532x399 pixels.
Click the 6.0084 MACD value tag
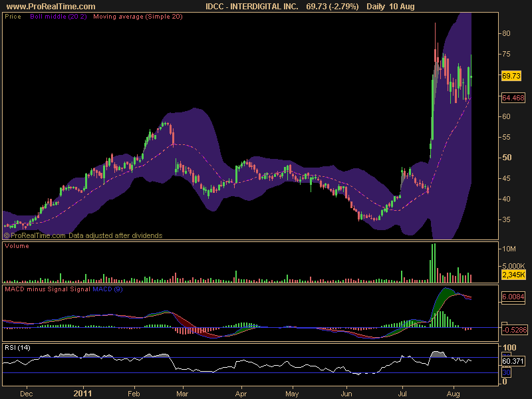coord(513,297)
